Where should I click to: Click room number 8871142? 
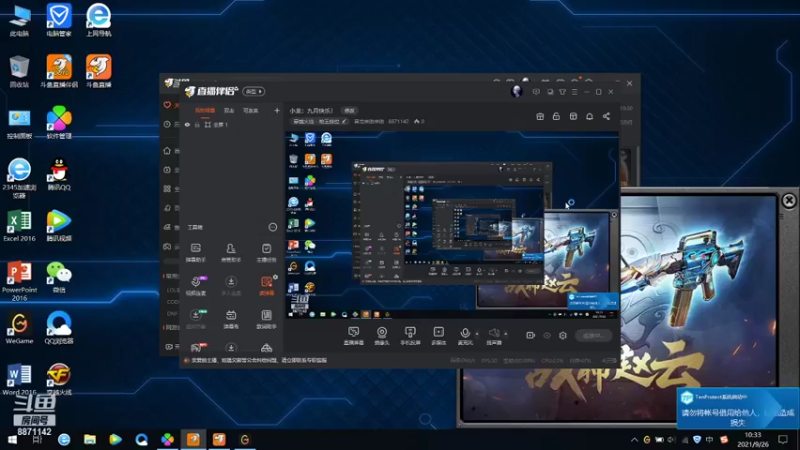click(x=398, y=121)
